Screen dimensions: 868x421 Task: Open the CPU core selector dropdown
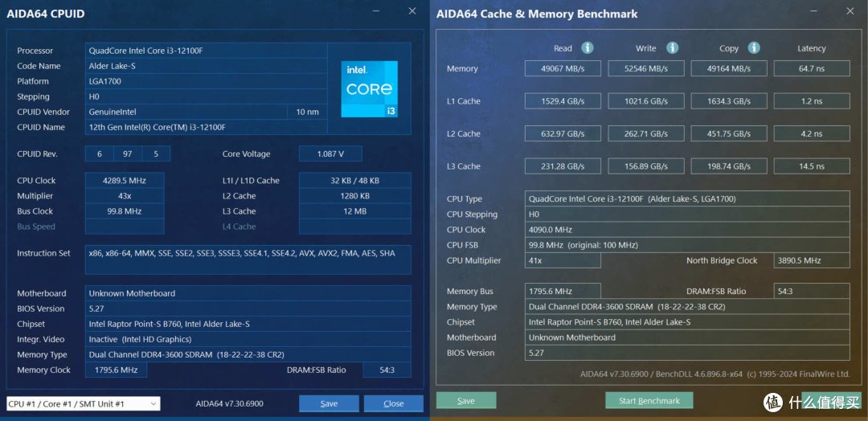coord(83,404)
